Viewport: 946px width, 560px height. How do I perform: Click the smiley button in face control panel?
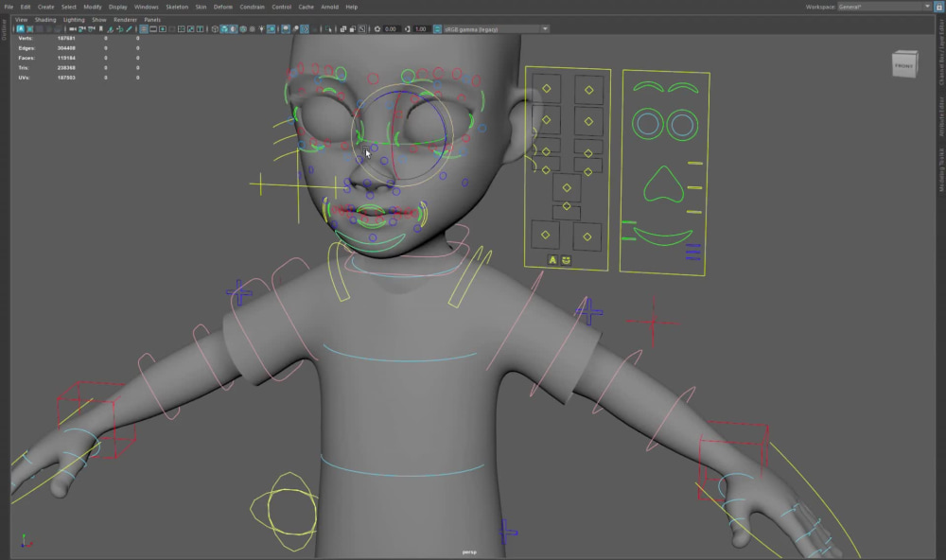pos(566,260)
